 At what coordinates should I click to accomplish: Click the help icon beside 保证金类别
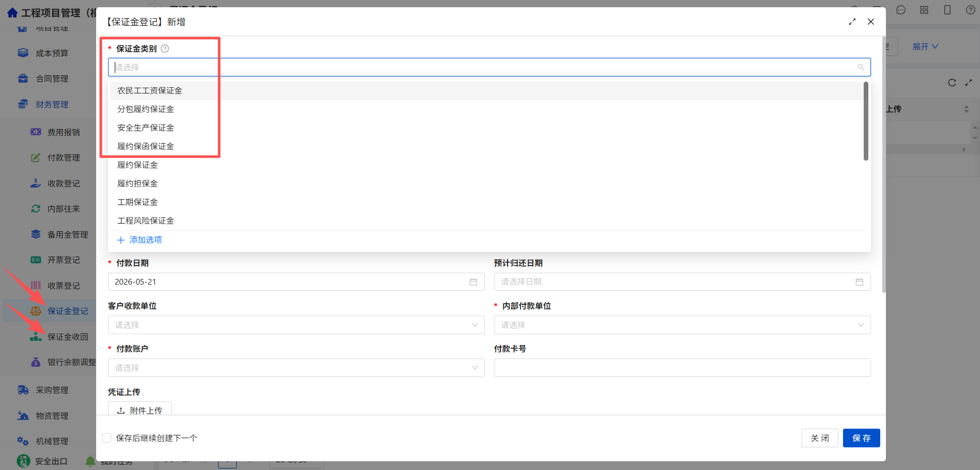click(x=165, y=49)
